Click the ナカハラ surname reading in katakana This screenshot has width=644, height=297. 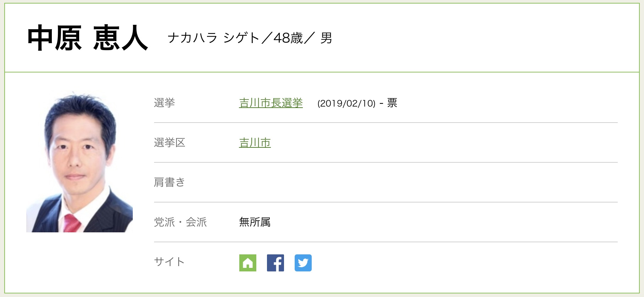[192, 38]
